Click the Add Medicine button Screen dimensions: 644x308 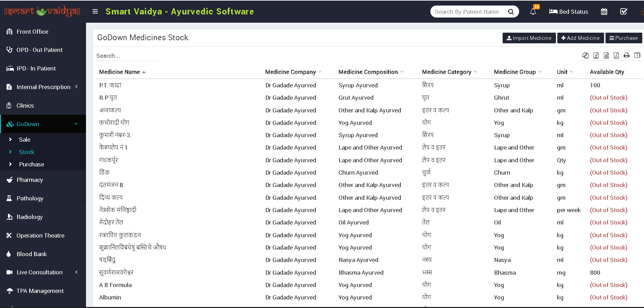[x=580, y=38]
